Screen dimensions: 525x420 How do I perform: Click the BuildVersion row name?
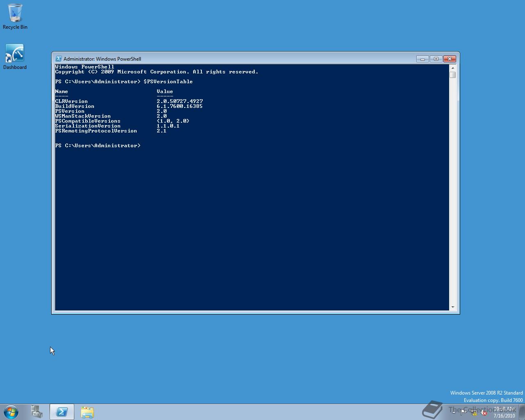coord(75,106)
